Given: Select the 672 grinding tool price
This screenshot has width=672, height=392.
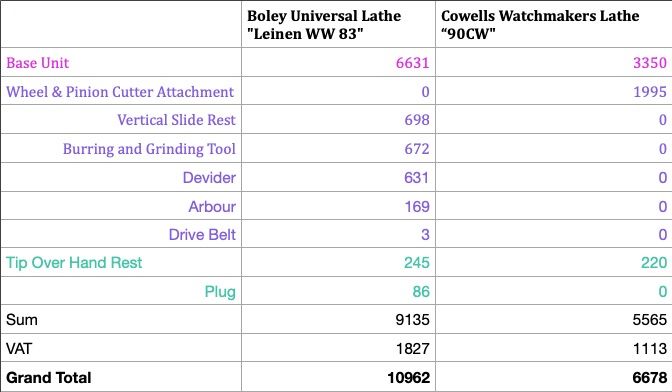Looking at the screenshot, I should pos(417,149).
